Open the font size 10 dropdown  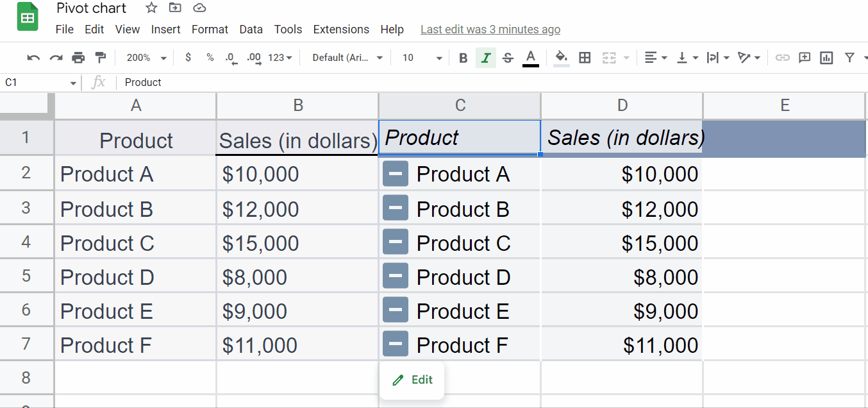tap(422, 58)
